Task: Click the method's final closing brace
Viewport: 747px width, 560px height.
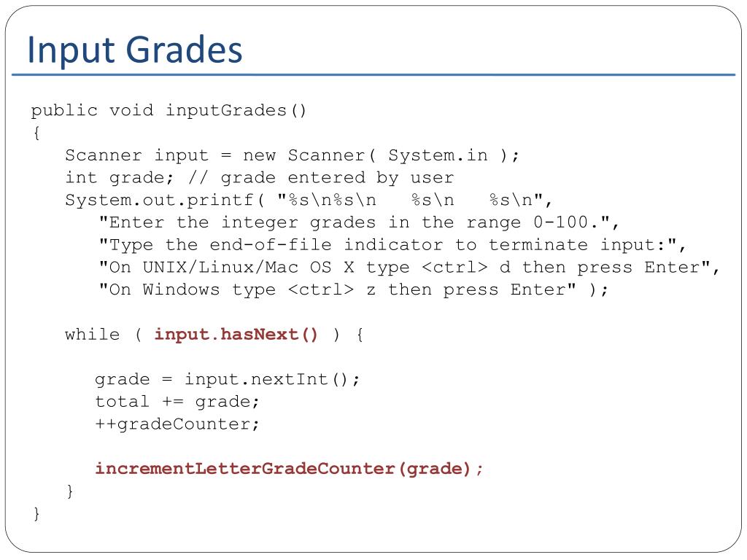Action: click(36, 514)
